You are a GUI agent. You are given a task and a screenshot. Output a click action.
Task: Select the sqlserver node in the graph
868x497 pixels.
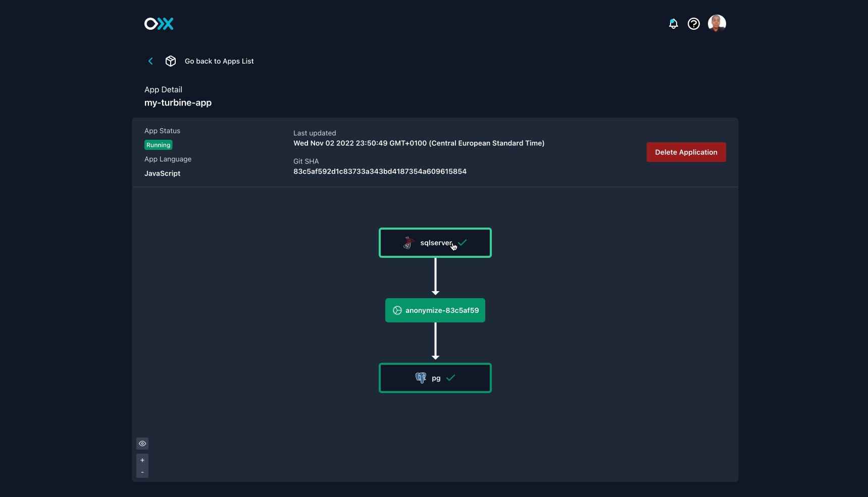click(x=435, y=242)
